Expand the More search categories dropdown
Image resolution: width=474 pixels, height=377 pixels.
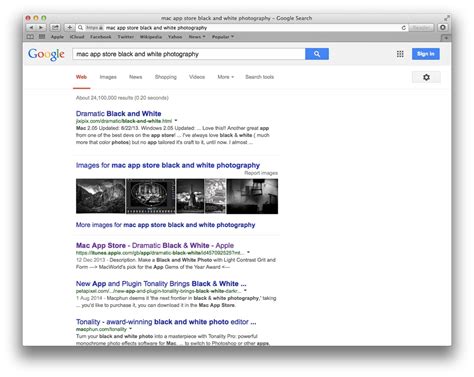point(226,77)
